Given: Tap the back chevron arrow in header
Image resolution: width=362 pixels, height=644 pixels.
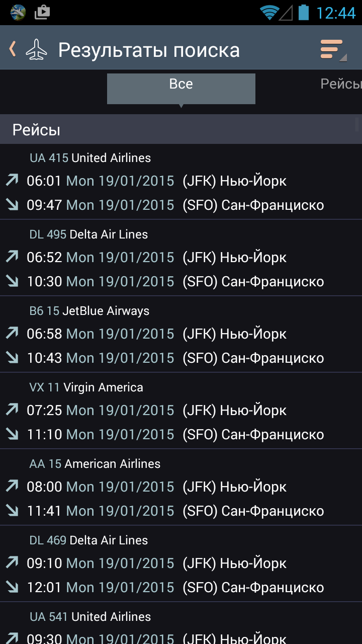Looking at the screenshot, I should coord(13,49).
